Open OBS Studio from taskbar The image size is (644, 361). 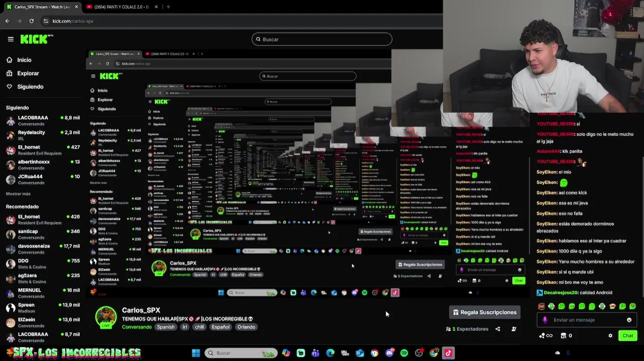click(x=419, y=353)
